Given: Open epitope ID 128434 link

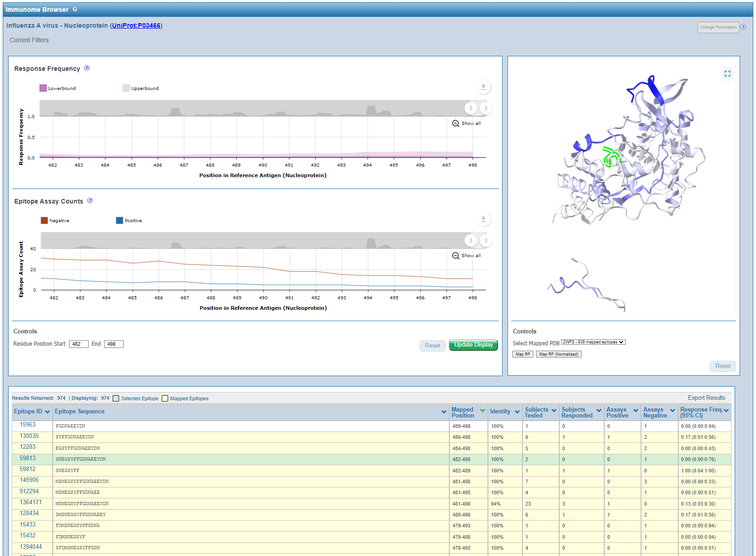Looking at the screenshot, I should (x=29, y=513).
